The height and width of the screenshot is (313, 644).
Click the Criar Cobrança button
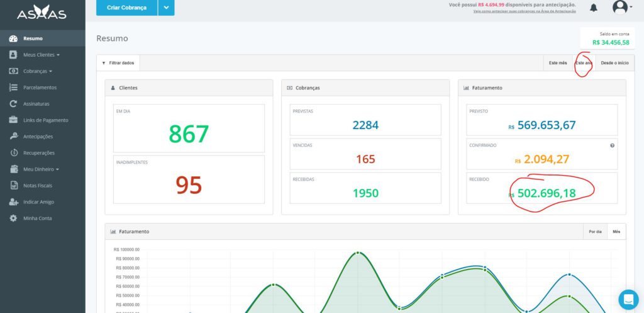click(x=126, y=8)
